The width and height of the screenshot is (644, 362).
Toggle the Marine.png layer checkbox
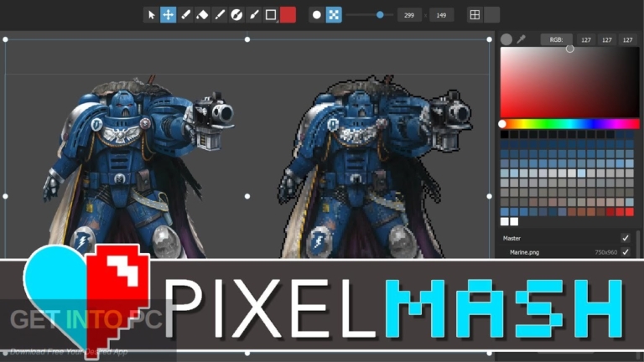point(626,252)
